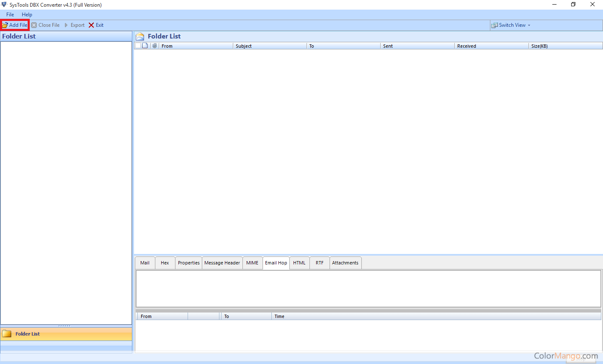
Task: Close the DBX Converter window
Action: pyautogui.click(x=593, y=5)
